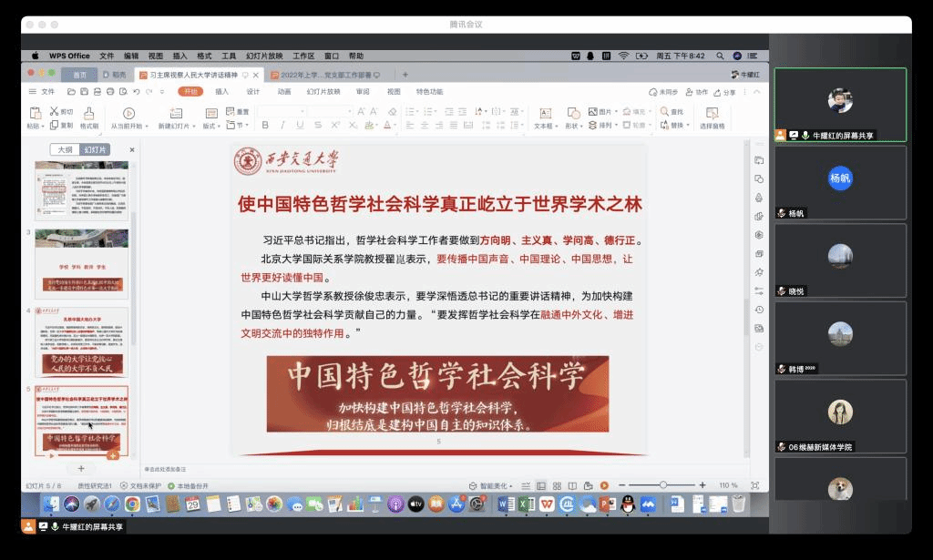
Task: Start slideshow with status bar play button
Action: pyautogui.click(x=604, y=485)
